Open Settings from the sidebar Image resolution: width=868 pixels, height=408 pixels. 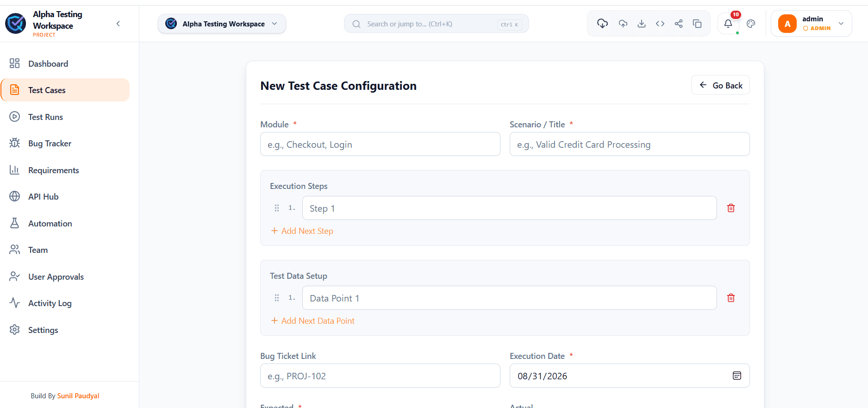pyautogui.click(x=65, y=330)
